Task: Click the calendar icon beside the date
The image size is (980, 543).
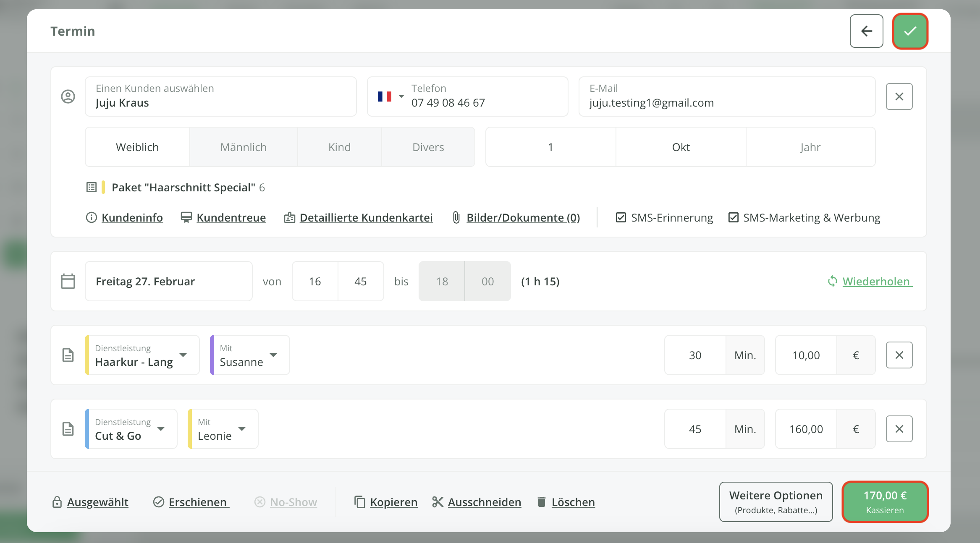Action: point(68,281)
